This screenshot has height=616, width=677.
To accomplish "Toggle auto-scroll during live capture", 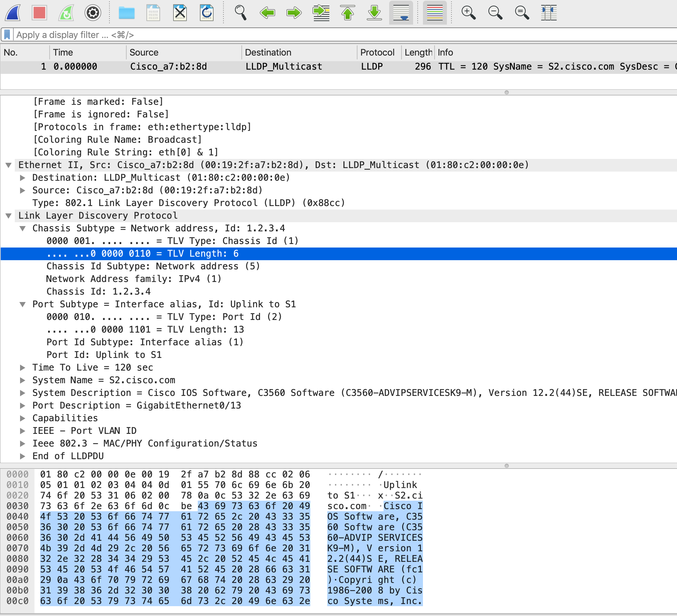I will 401,13.
